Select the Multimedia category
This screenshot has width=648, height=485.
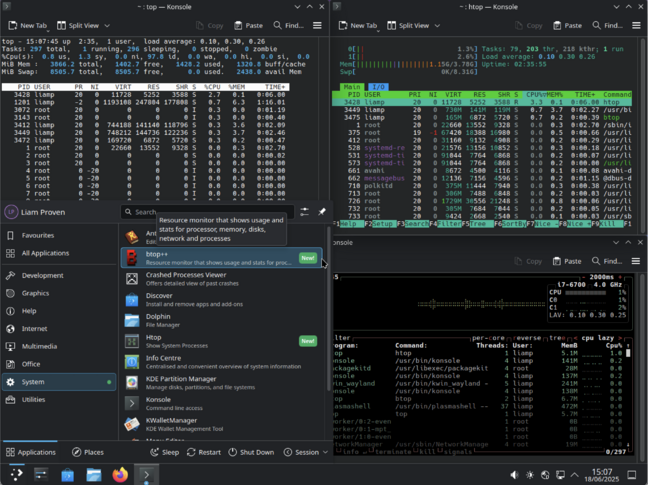point(59,347)
